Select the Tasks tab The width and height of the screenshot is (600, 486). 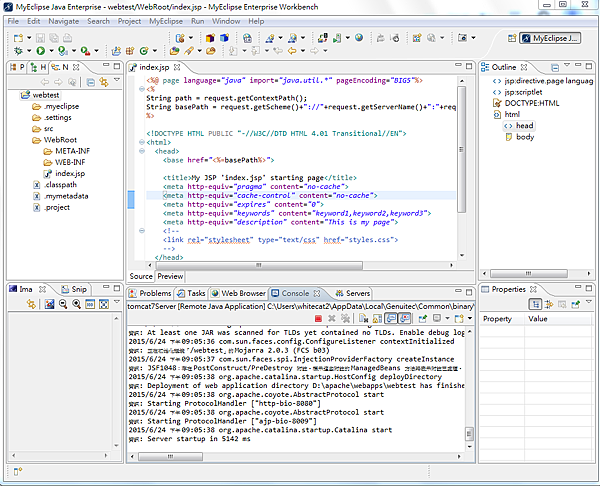point(192,293)
